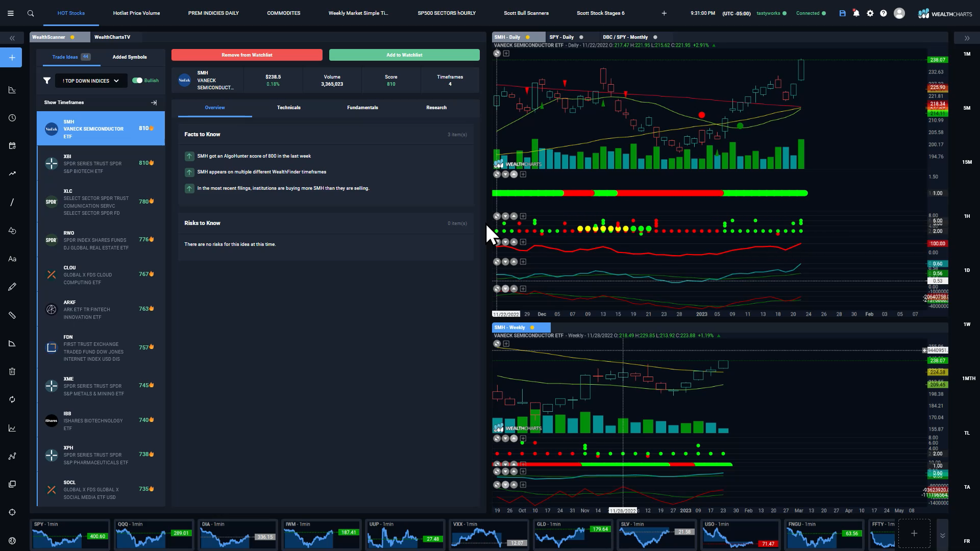Viewport: 980px width, 551px height.
Task: Switch to WealthChartsTV panel tab
Action: [x=112, y=37]
